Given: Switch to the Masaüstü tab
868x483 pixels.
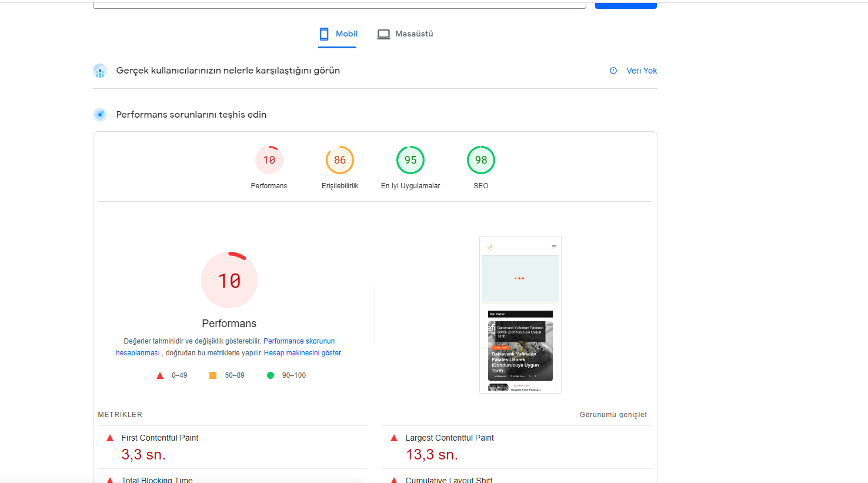Looking at the screenshot, I should pyautogui.click(x=405, y=34).
